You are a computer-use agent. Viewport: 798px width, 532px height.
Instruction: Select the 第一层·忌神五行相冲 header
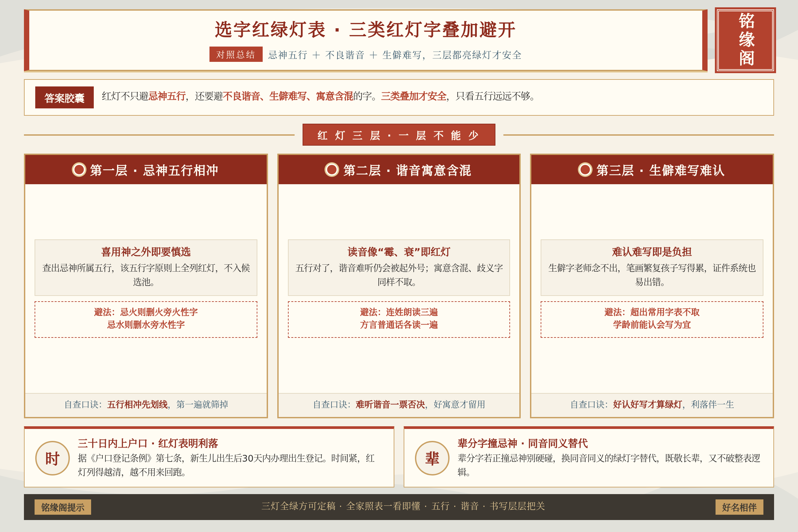[146, 170]
